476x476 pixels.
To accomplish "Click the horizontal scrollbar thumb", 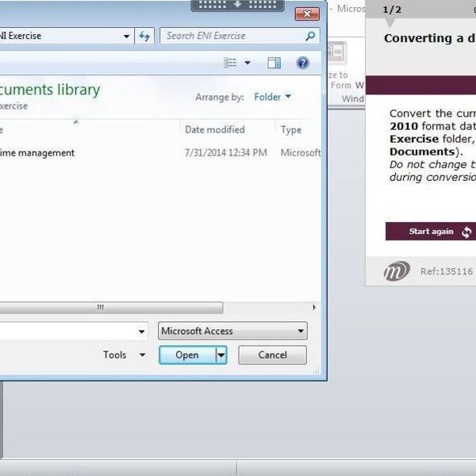I will tap(111, 307).
